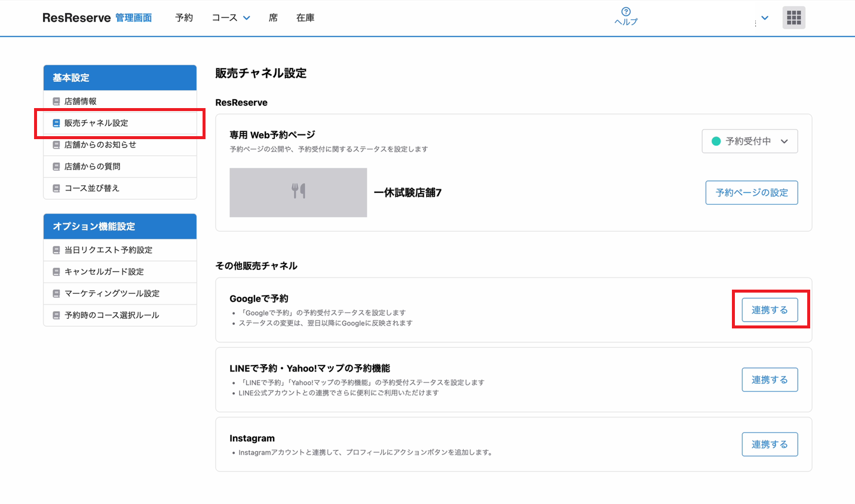Click the オプション機能設定 panel header
The width and height of the screenshot is (855, 504).
tap(120, 226)
